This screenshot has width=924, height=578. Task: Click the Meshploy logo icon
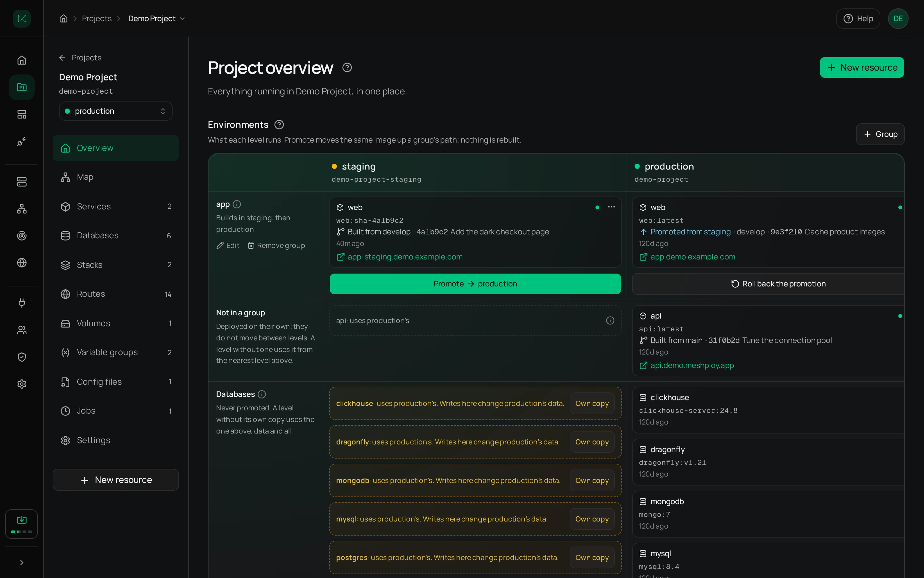pos(22,18)
